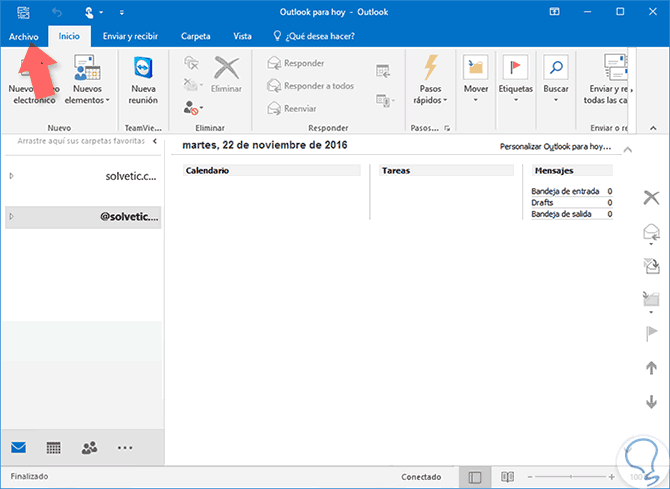Toggle the Normal view button in status bar
670x489 pixels.
point(475,477)
